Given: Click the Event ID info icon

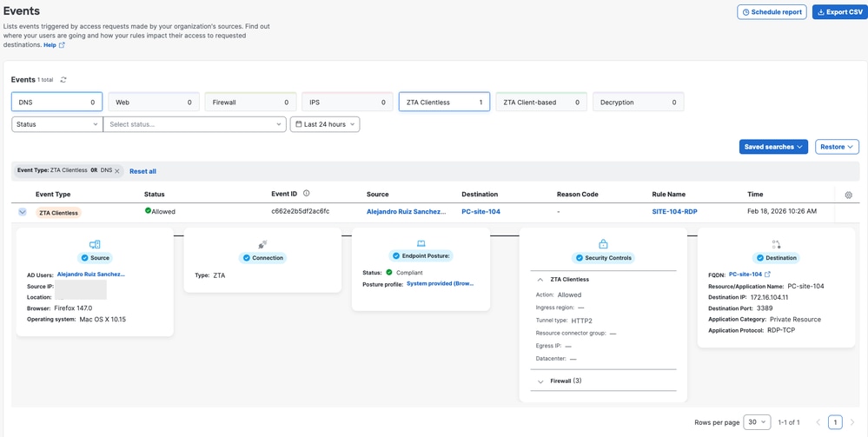Looking at the screenshot, I should click(306, 194).
